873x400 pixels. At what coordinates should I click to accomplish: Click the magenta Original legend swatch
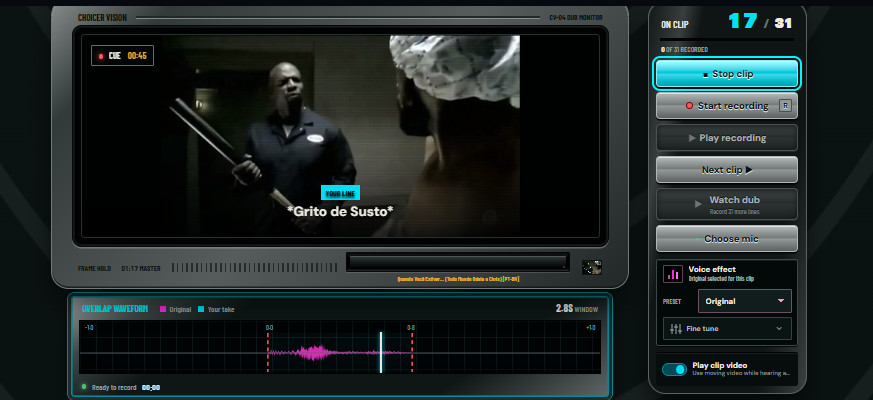pyautogui.click(x=163, y=309)
